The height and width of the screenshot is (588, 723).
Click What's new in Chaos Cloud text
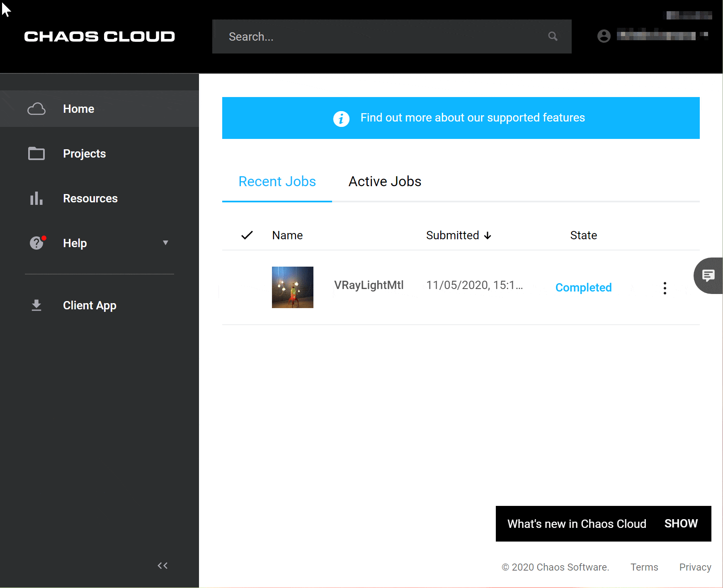(x=577, y=524)
